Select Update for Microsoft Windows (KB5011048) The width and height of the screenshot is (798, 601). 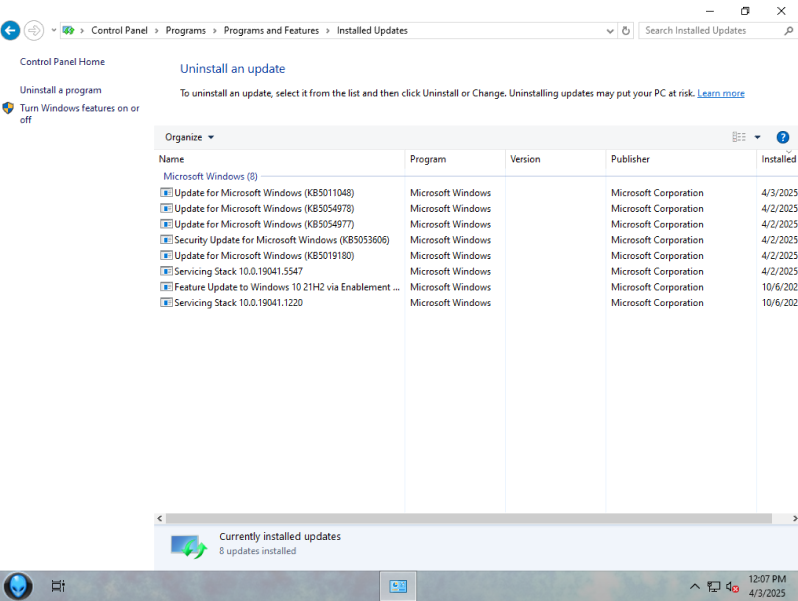pos(264,193)
